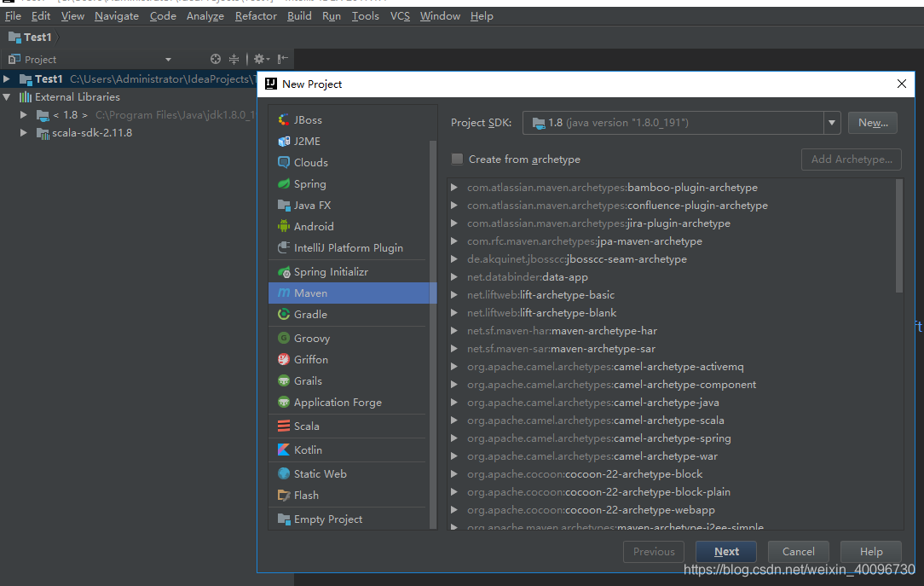Select the Application Forge icon
Viewport: 924px width, 586px height.
pyautogui.click(x=284, y=402)
